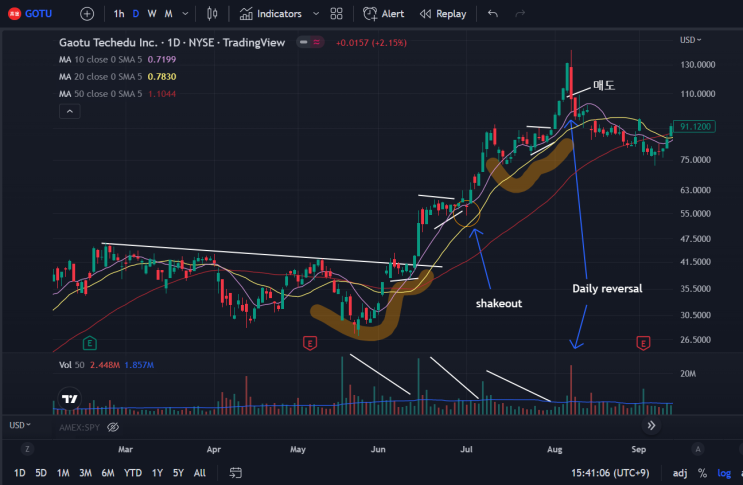Click the 15:41:06 (UTC+9) clock

coord(610,473)
